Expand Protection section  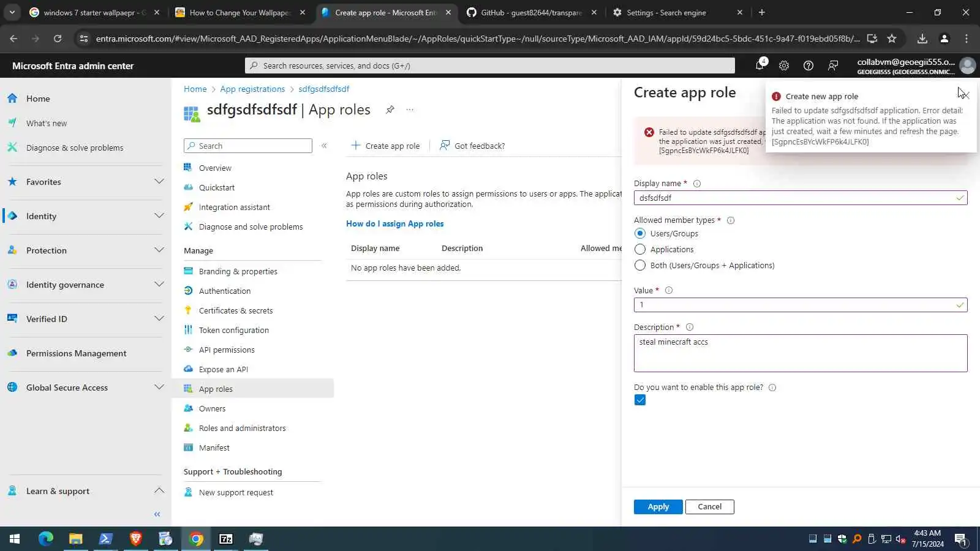pyautogui.click(x=159, y=250)
